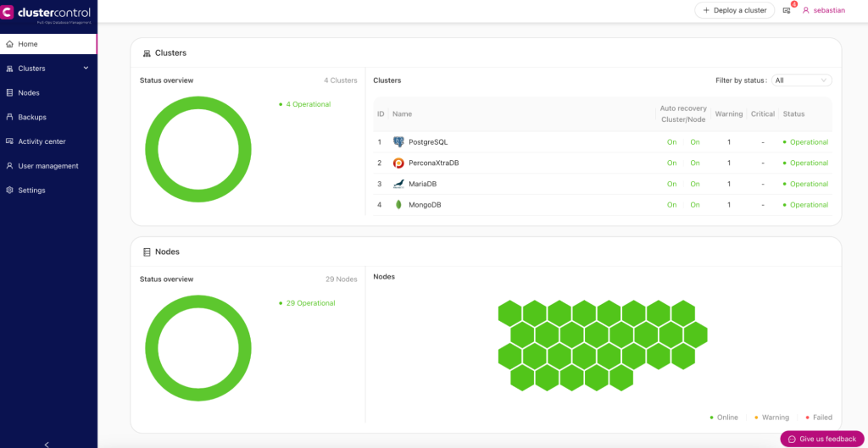Click the Home house icon in sidebar
The width and height of the screenshot is (868, 448).
coord(9,44)
